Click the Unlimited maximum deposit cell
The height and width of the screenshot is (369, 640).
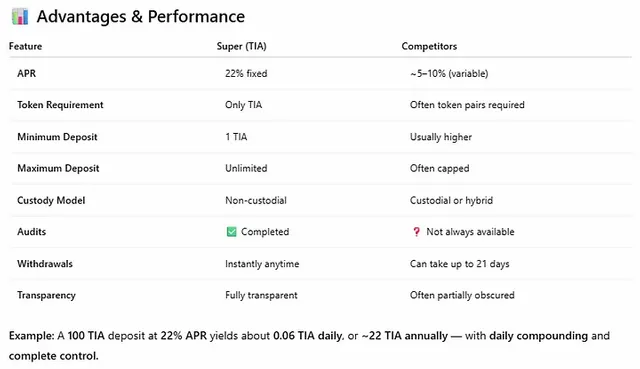pos(246,168)
